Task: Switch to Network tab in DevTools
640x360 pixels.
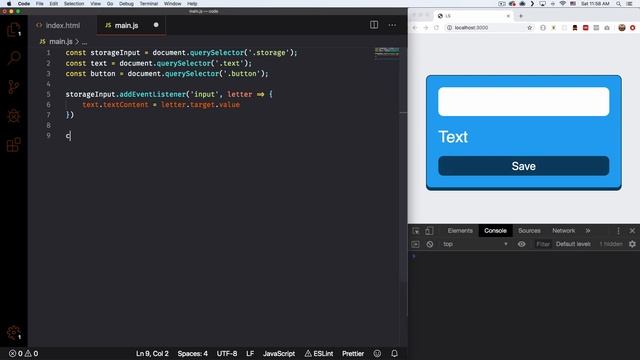Action: [x=563, y=231]
